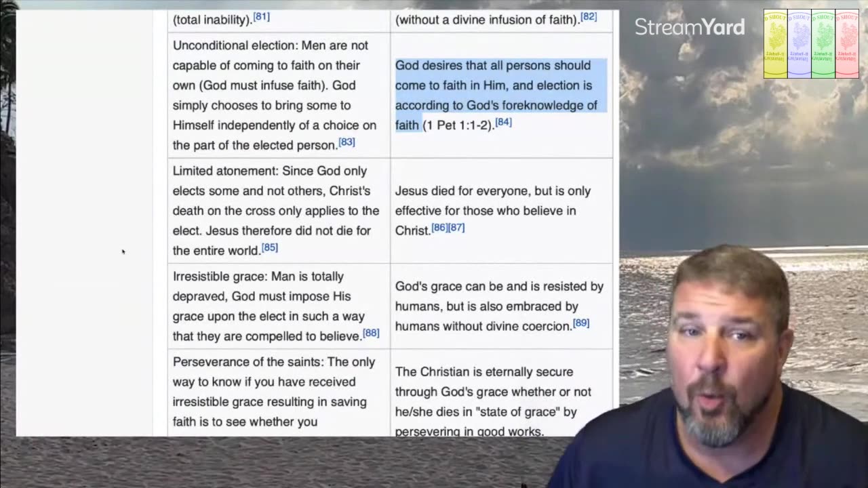
Task: Click the yellow banner thumbnail
Action: coord(775,43)
